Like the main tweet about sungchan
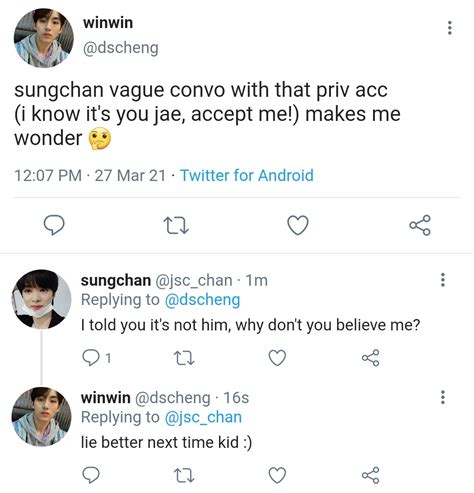 click(298, 225)
